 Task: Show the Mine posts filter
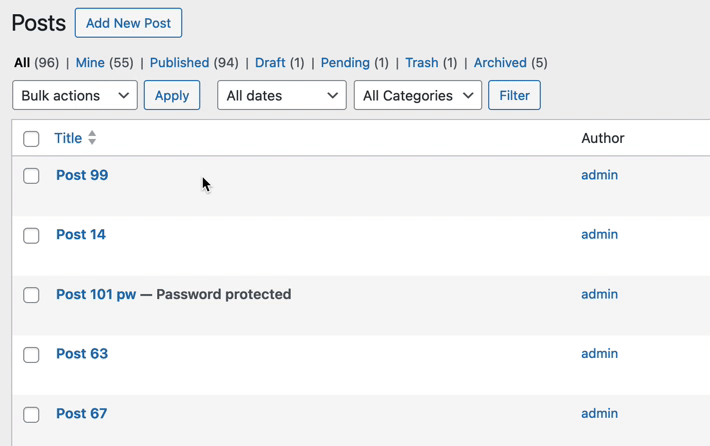pyautogui.click(x=90, y=62)
